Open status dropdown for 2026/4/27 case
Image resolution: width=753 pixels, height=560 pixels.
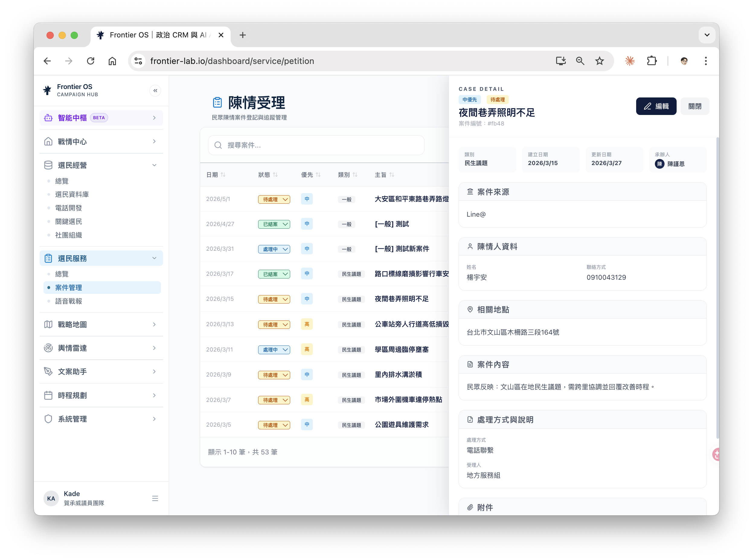coord(274,224)
